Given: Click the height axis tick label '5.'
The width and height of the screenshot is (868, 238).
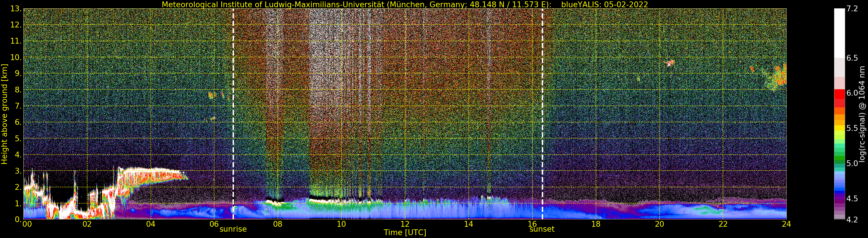Looking at the screenshot, I should (x=18, y=138).
